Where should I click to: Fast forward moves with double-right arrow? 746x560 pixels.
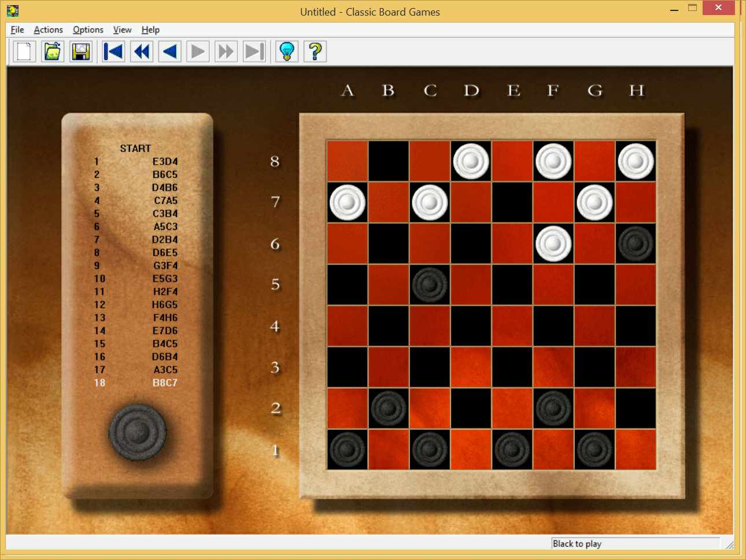point(226,51)
